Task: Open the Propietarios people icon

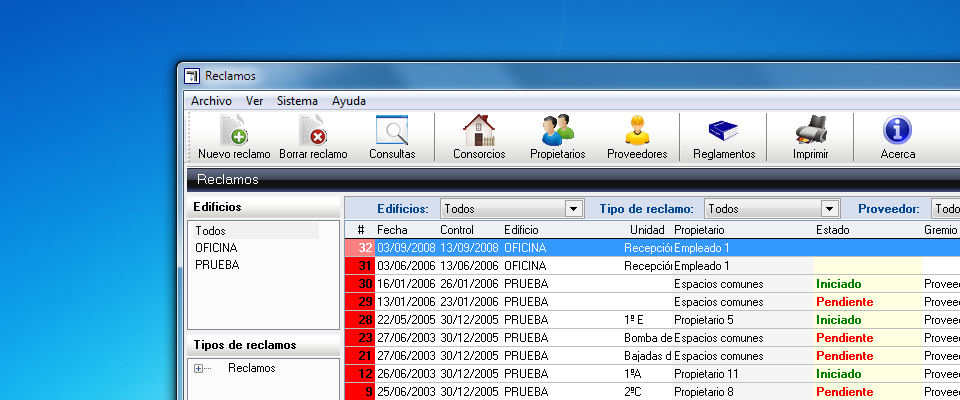Action: (x=557, y=132)
